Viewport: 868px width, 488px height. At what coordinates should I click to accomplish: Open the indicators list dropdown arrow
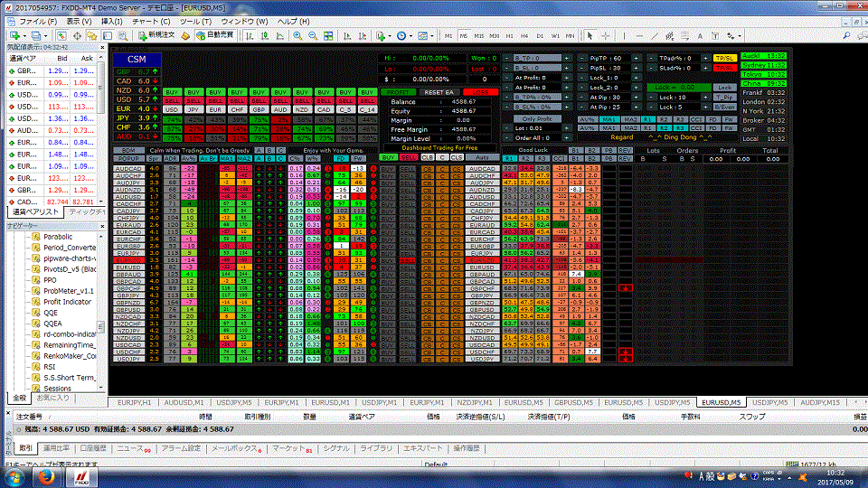pyautogui.click(x=389, y=36)
